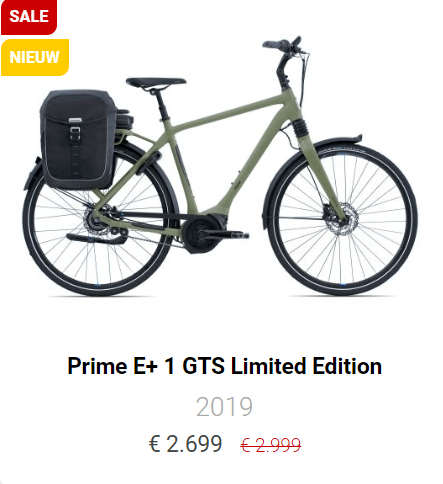The height and width of the screenshot is (484, 443).
Task: Click the bike's rear wheel
Action: click(x=100, y=220)
